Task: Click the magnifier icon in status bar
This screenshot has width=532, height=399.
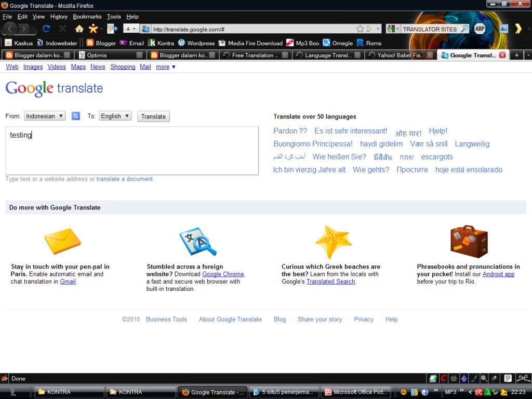Action: click(484, 378)
